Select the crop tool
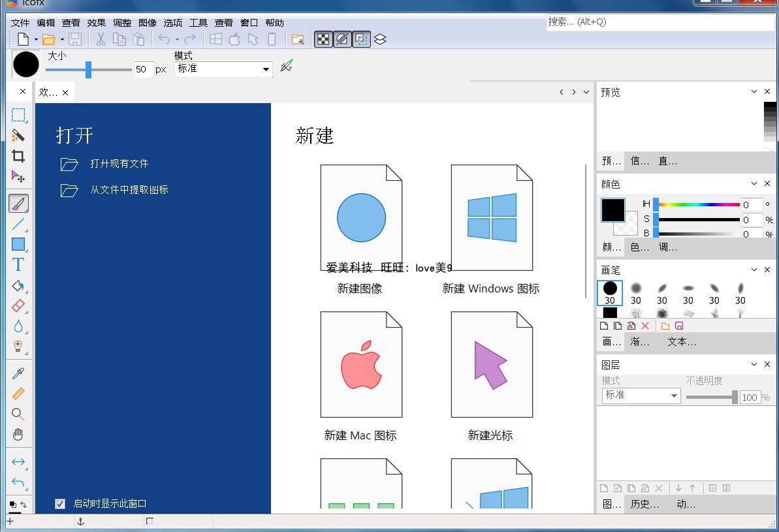The image size is (779, 532). [18, 156]
